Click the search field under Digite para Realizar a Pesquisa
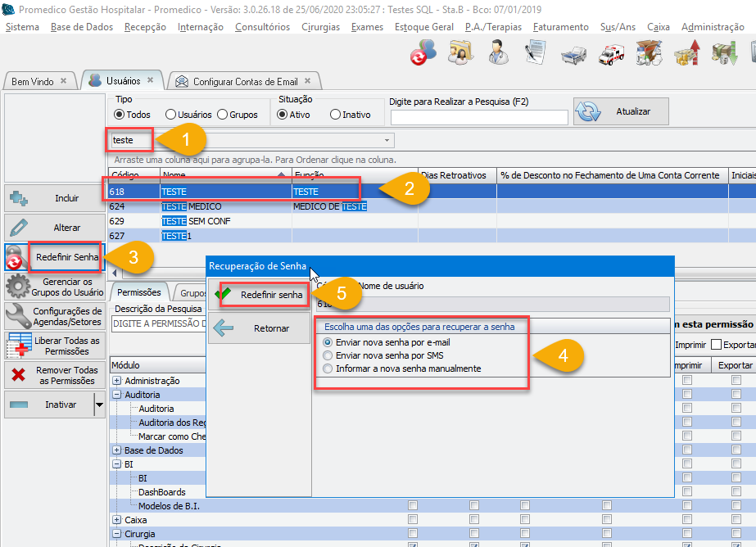 coord(478,118)
